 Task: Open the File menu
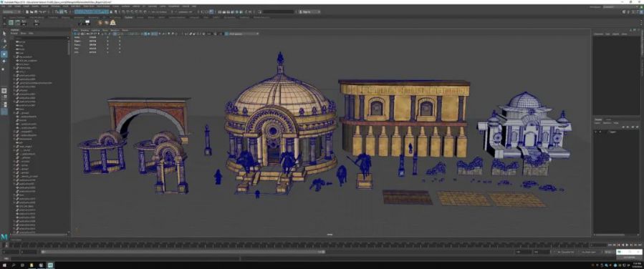pyautogui.click(x=4, y=6)
